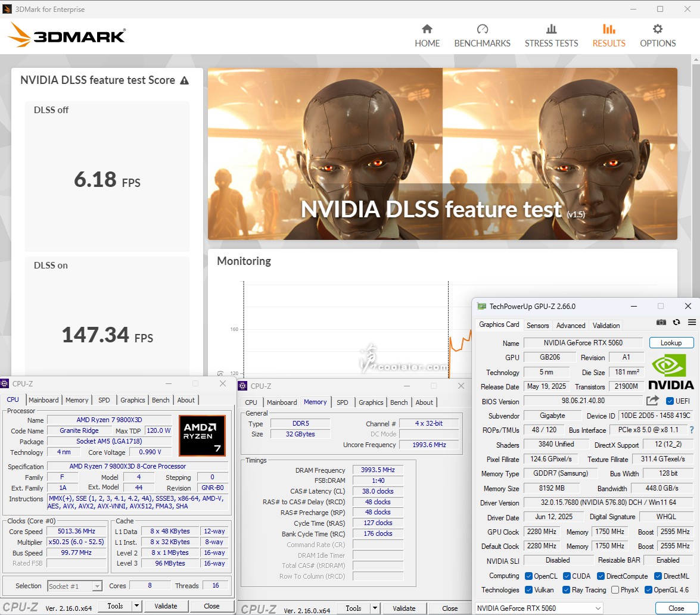Click the DLSS off 6.18 FPS result

[107, 180]
